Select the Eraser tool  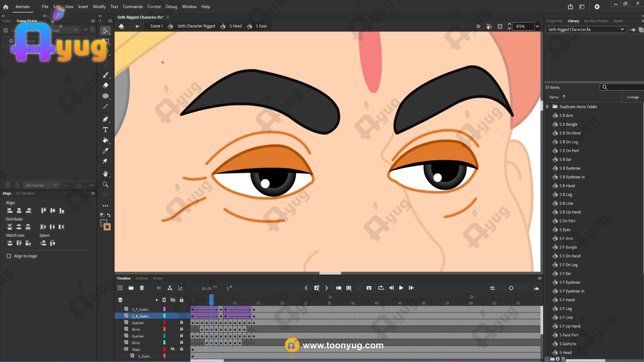click(x=105, y=85)
